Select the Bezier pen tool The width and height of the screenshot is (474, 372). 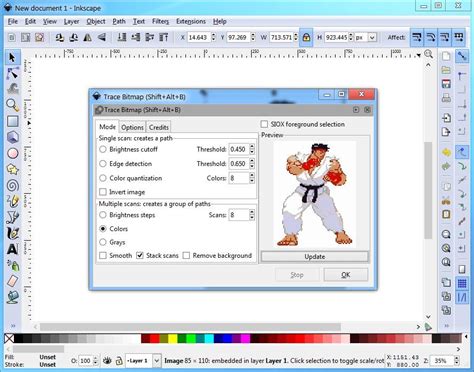click(x=12, y=217)
